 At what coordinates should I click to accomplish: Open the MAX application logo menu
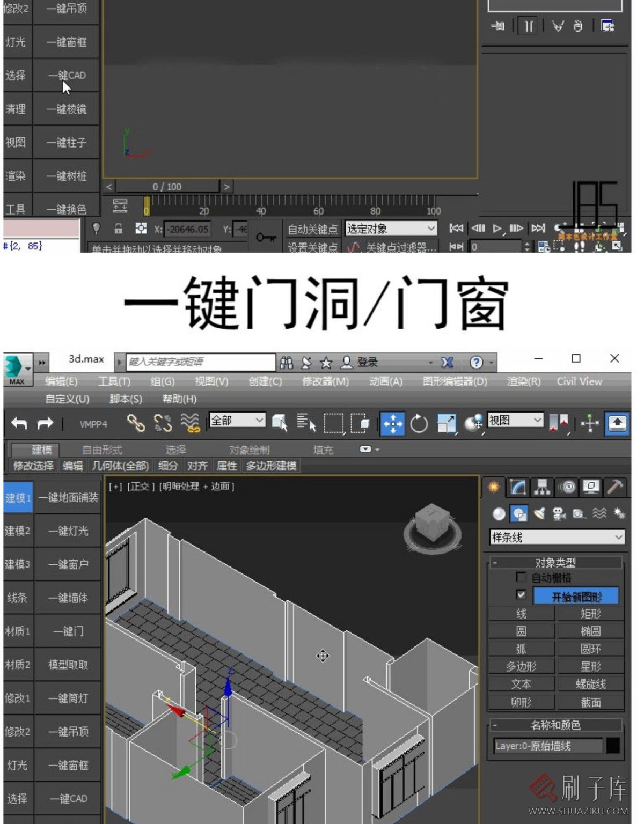point(17,370)
